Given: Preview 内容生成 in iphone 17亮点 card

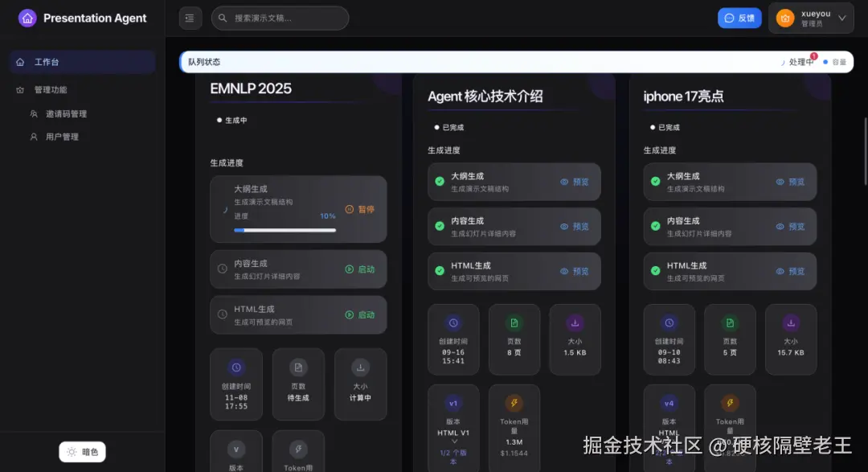Looking at the screenshot, I should pyautogui.click(x=790, y=227).
